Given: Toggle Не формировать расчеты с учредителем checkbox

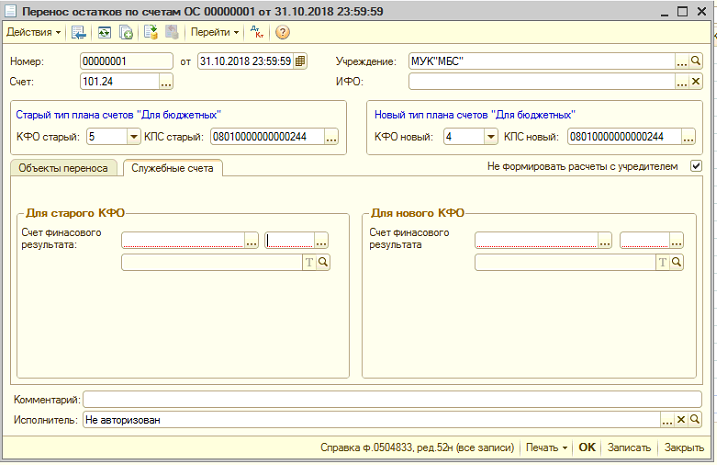Looking at the screenshot, I should pos(696,166).
